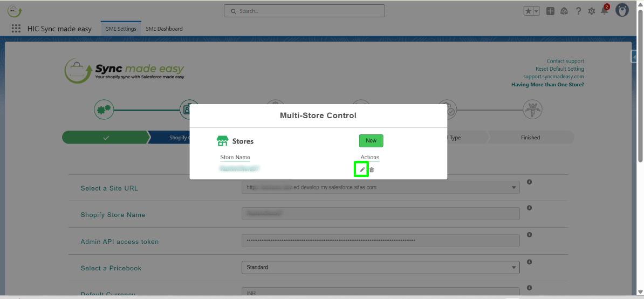Open the Select a Site URL dropdown
The width and height of the screenshot is (644, 299).
click(381, 187)
